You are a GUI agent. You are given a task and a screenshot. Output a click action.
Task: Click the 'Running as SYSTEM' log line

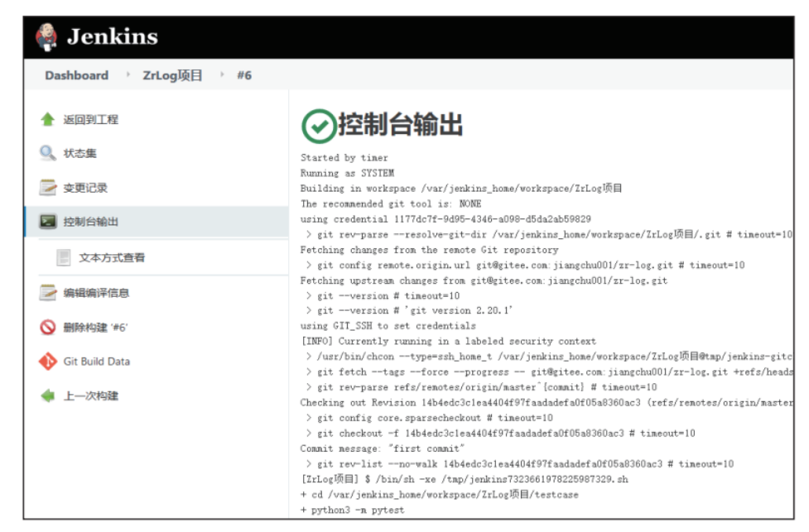(x=347, y=173)
